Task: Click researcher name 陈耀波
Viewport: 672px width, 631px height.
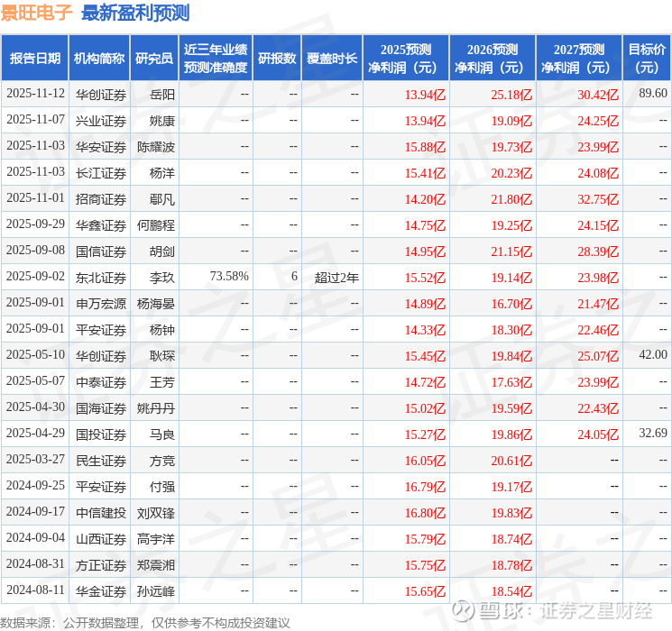Action: coord(156,147)
